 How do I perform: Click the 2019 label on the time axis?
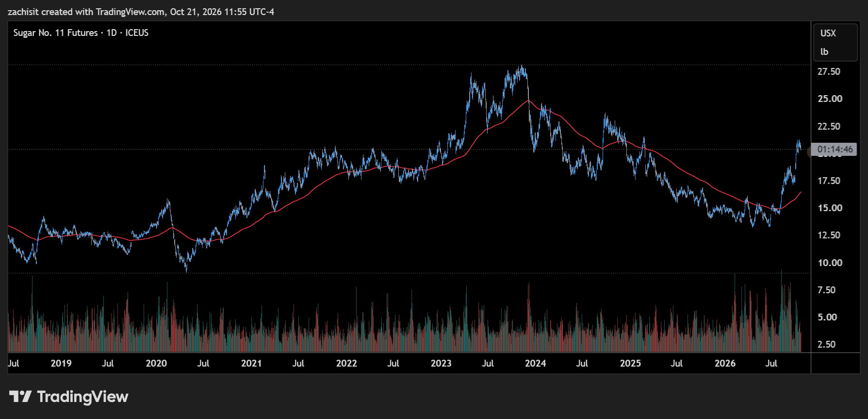tap(61, 363)
